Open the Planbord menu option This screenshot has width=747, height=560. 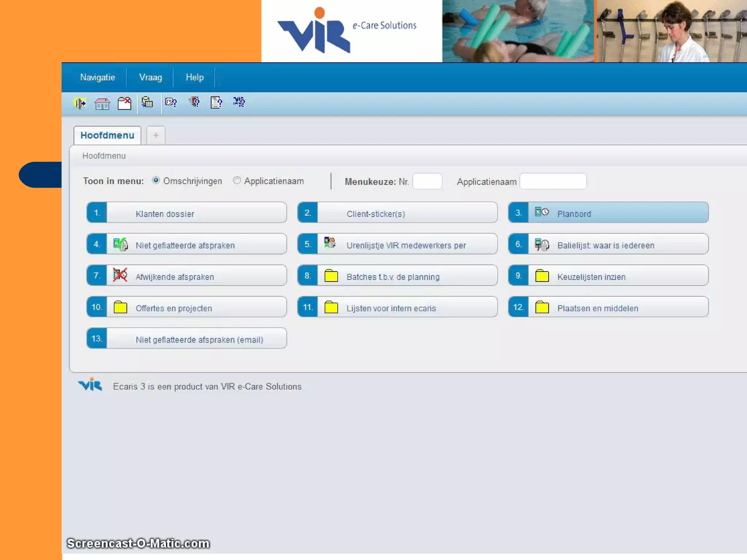[608, 213]
